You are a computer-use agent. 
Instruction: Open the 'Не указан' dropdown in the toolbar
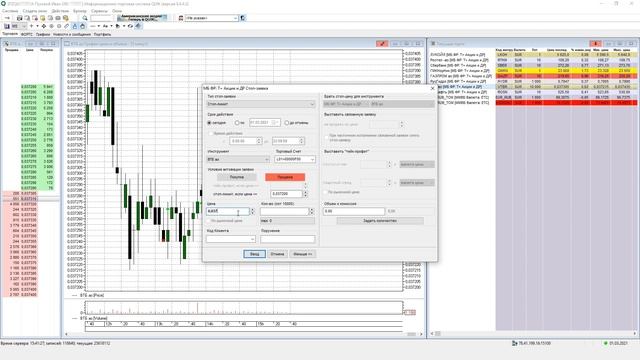[x=211, y=18]
